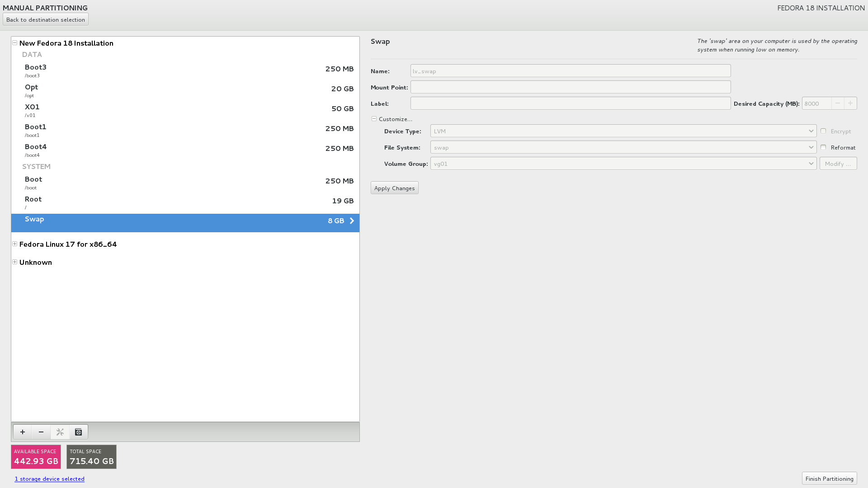
Task: Click the add mount point plus icon
Action: 23,432
